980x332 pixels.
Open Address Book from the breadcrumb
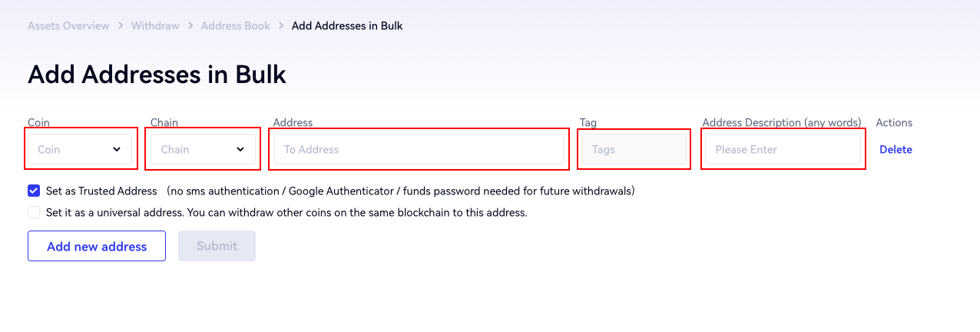click(235, 26)
